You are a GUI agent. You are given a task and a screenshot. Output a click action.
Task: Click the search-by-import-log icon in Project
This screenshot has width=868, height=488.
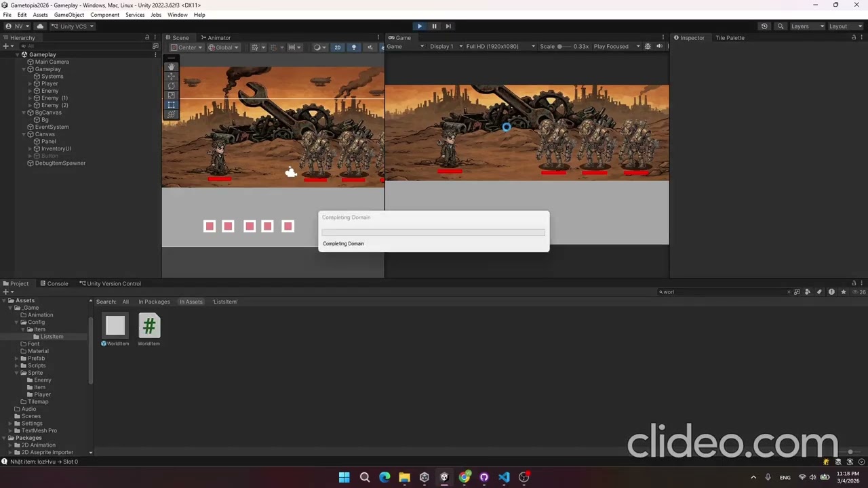831,292
